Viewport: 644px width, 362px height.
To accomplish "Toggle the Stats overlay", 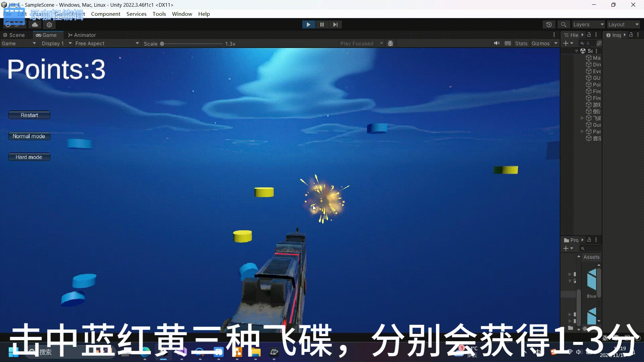I will (x=521, y=44).
